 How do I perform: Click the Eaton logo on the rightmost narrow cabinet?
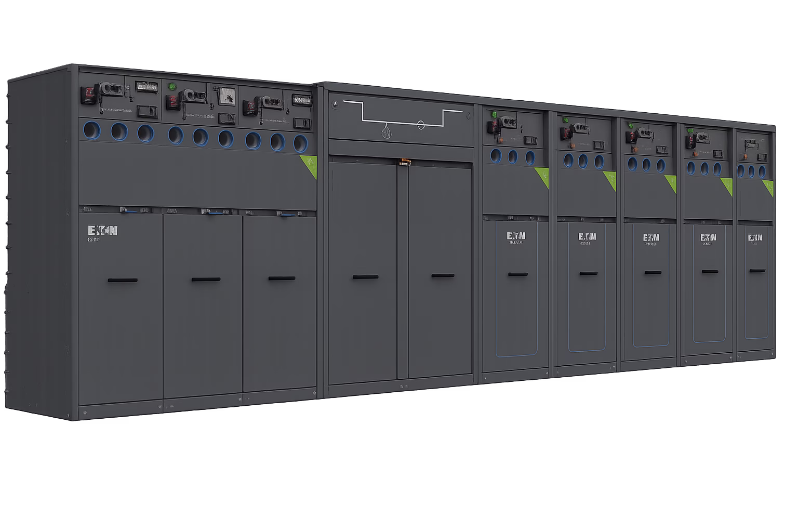coord(755,237)
